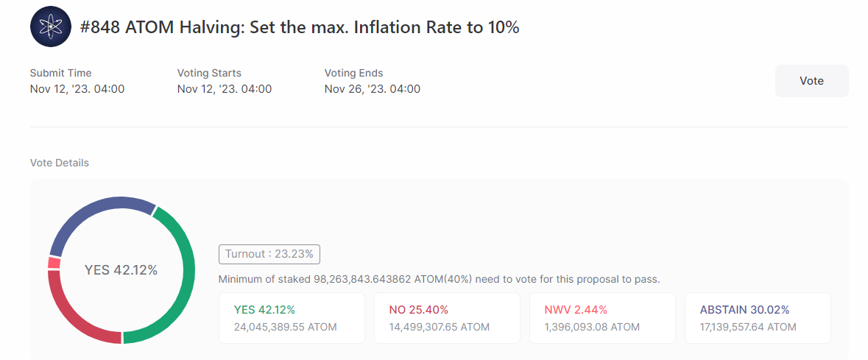Click the Vote Details section heading

(60, 163)
